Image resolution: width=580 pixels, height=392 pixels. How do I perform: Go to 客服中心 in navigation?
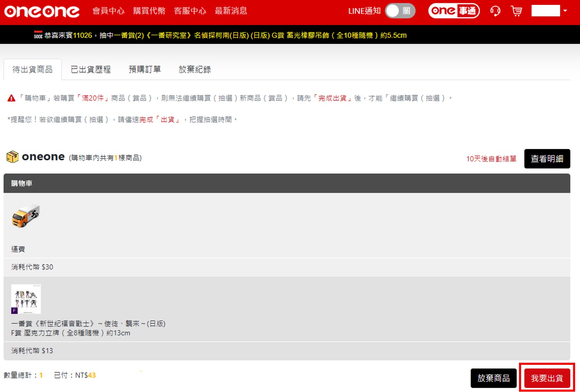click(x=190, y=11)
